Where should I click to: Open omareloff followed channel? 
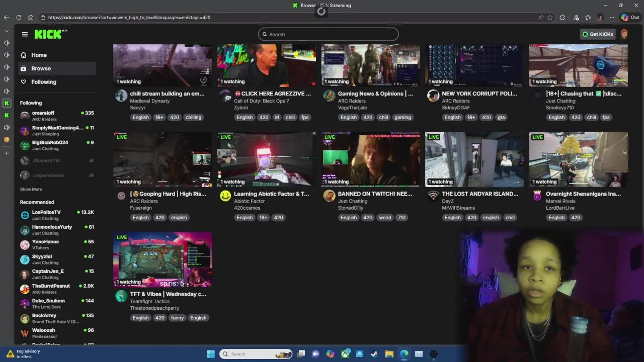57,116
